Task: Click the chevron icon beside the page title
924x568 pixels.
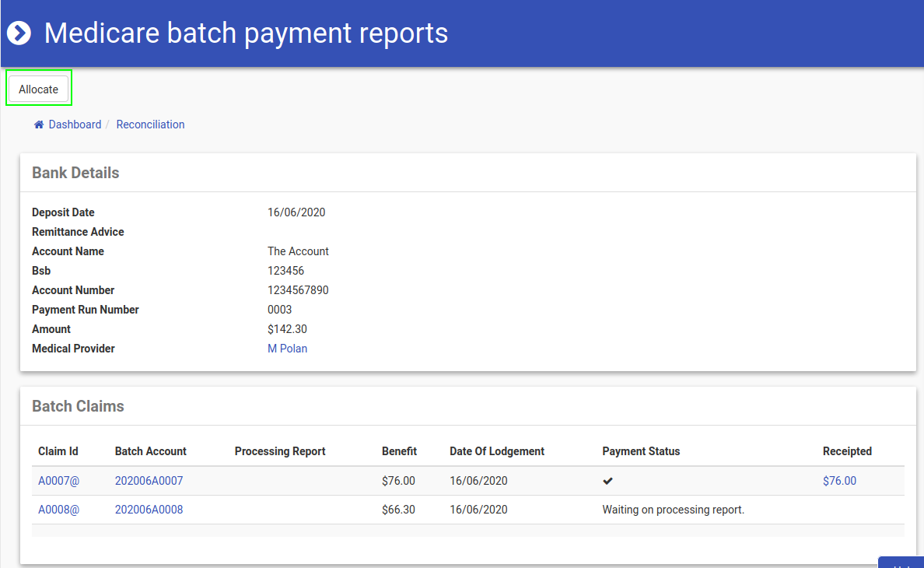Action: [19, 33]
